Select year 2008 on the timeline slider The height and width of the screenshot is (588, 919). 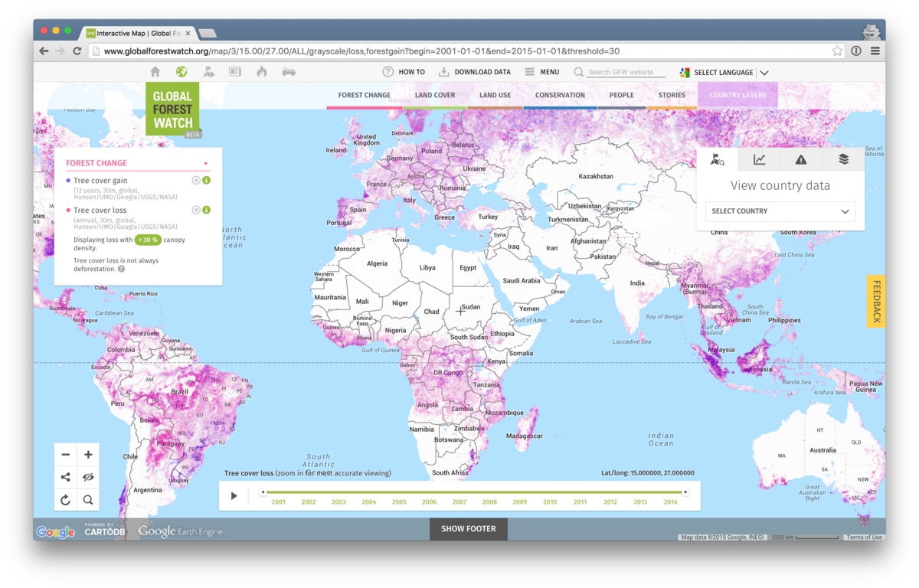click(489, 501)
